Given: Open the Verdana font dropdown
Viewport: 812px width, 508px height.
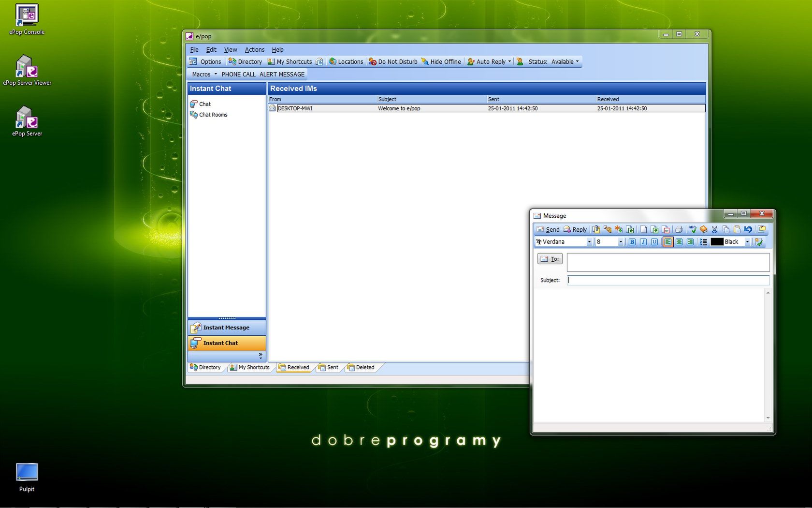Looking at the screenshot, I should click(x=589, y=242).
